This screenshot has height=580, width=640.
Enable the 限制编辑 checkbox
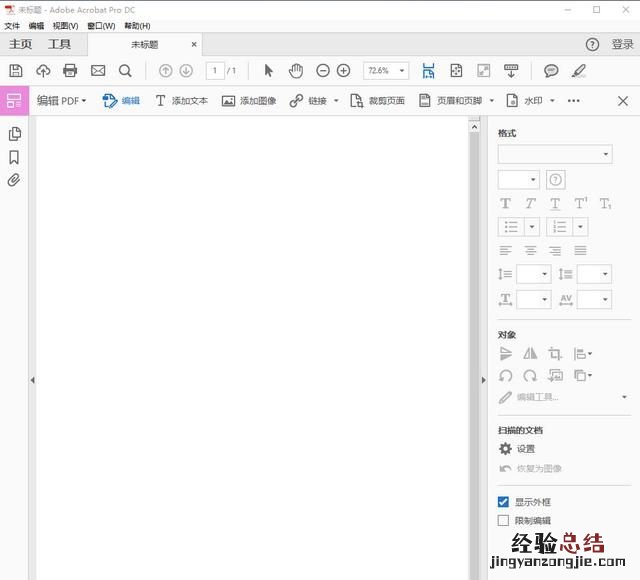(x=504, y=521)
